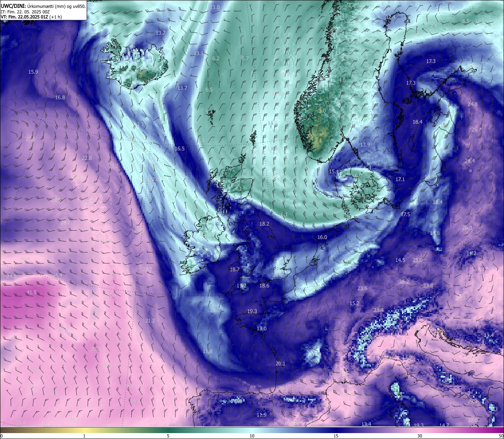Click the colour scale tick label 1
The image size is (504, 439).
point(84,436)
